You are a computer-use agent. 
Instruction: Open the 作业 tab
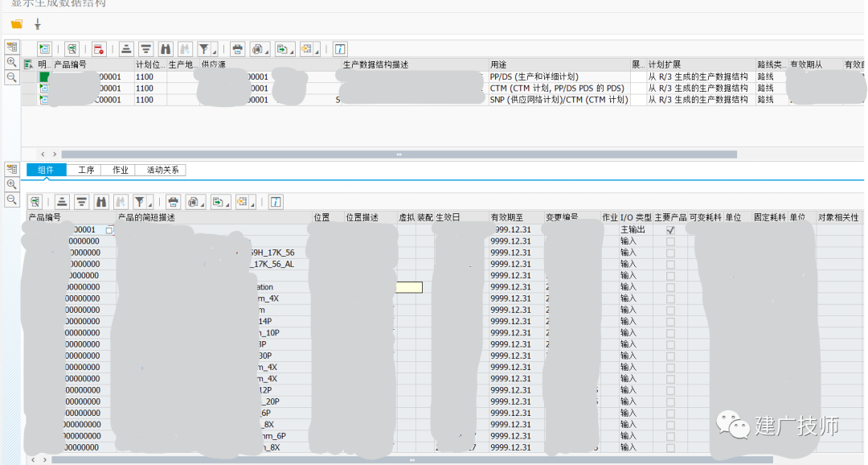[120, 170]
